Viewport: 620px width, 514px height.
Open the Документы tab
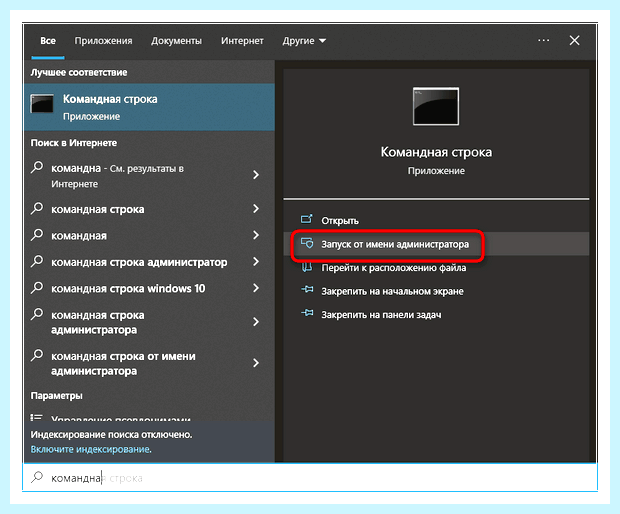click(x=176, y=41)
